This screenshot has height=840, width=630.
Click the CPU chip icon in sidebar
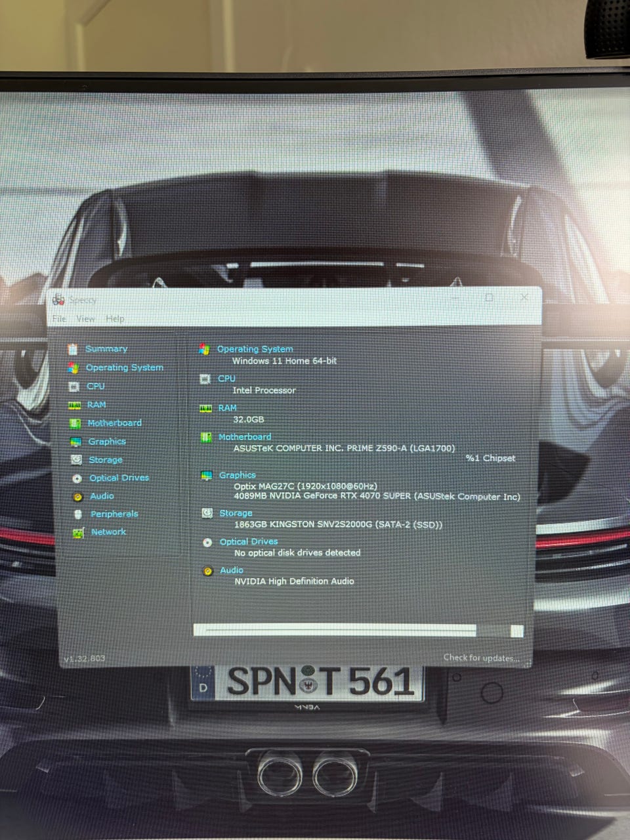click(x=74, y=387)
